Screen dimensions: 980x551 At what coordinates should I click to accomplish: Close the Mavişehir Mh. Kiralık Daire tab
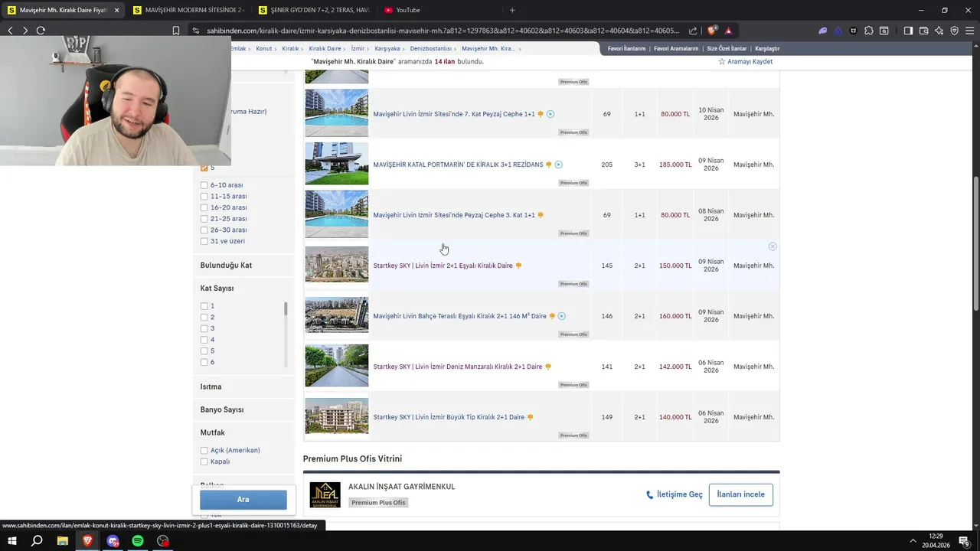tap(116, 10)
